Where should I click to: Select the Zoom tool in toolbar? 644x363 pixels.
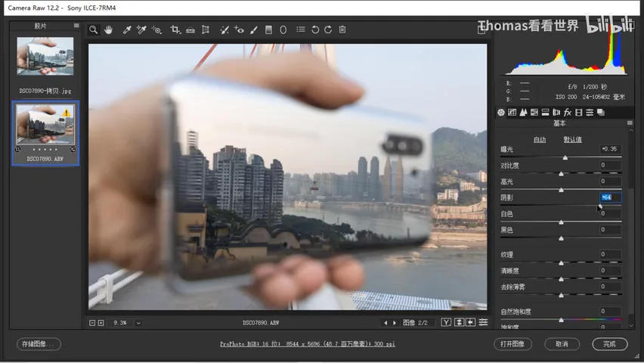coord(94,29)
